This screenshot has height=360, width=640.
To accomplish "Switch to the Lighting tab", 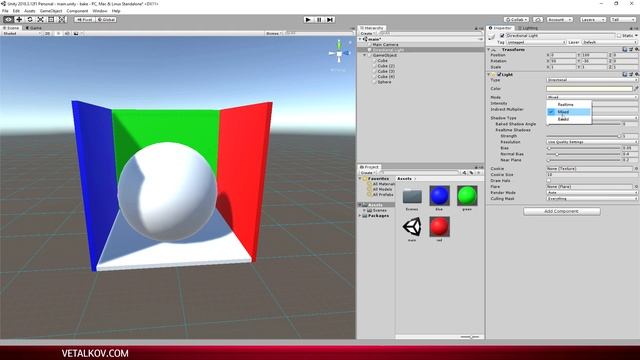I will pyautogui.click(x=528, y=28).
